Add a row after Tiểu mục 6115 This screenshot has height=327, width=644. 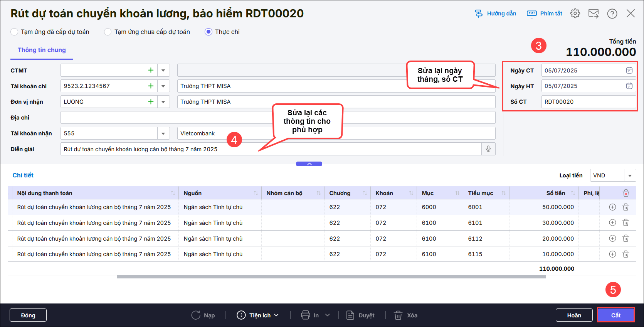[612, 254]
